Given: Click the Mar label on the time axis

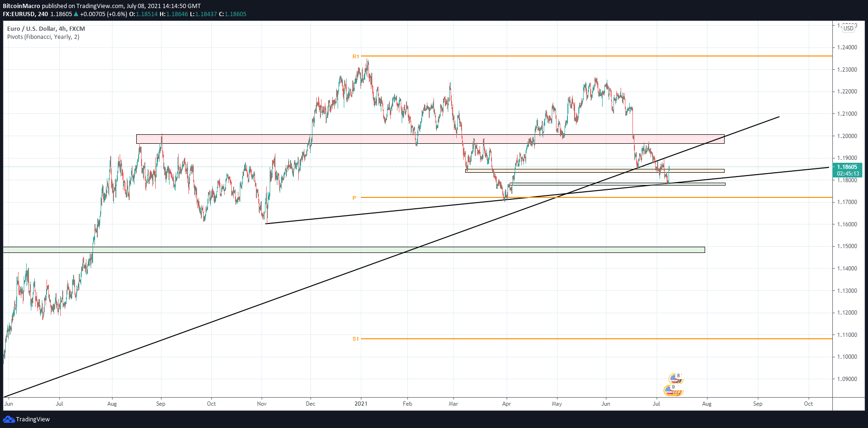Looking at the screenshot, I should pyautogui.click(x=453, y=404).
